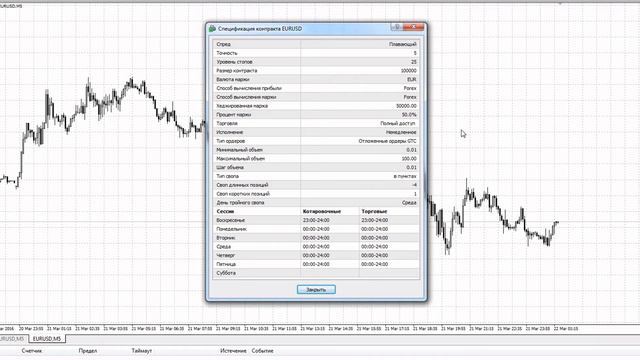Click the specification dialog title bar text
Viewport: 640px width, 360px height.
point(260,29)
